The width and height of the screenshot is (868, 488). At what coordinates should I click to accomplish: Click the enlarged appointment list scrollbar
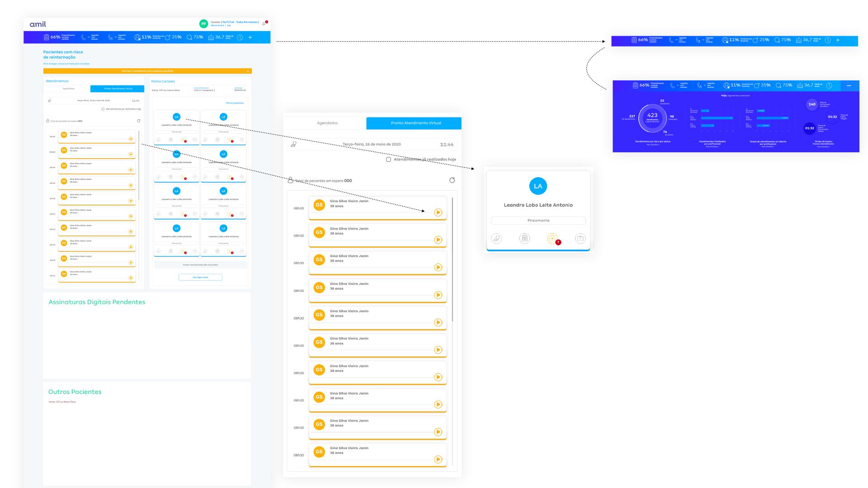(x=452, y=260)
